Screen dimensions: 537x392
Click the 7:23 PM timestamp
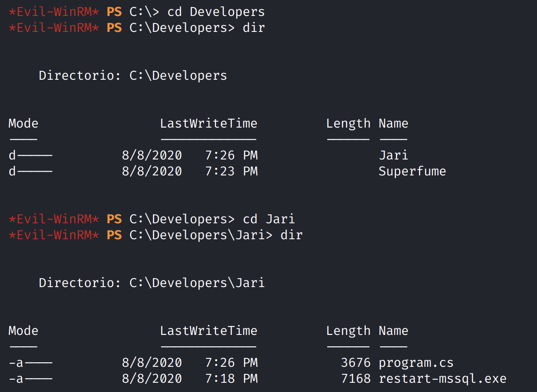(231, 171)
